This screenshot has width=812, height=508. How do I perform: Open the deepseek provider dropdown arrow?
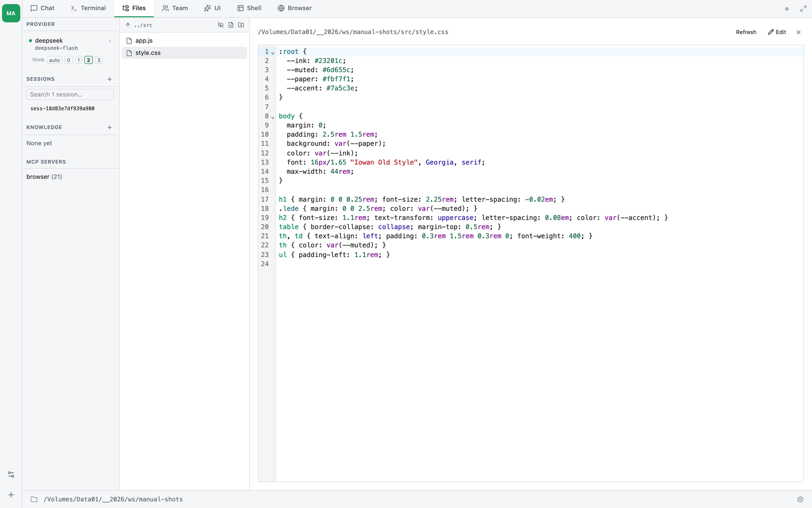pos(110,41)
